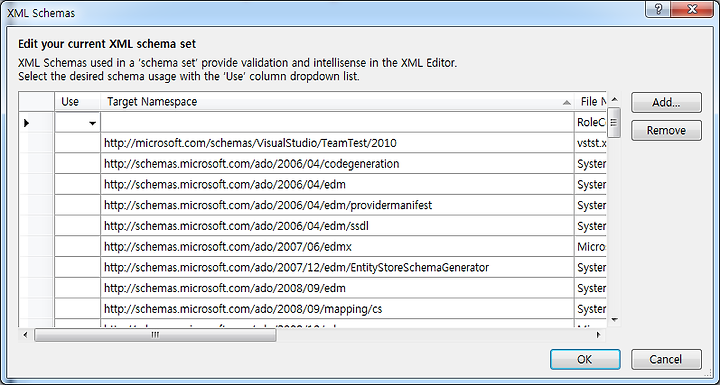Click the vertical scrollbar down arrow
Screen dimensions: 720x385
click(614, 320)
